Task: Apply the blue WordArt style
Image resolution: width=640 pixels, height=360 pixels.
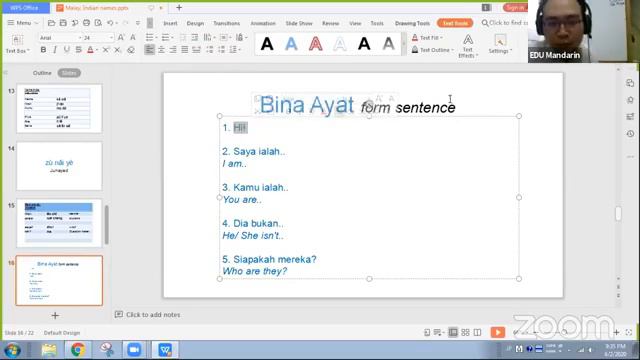Action: tap(291, 44)
